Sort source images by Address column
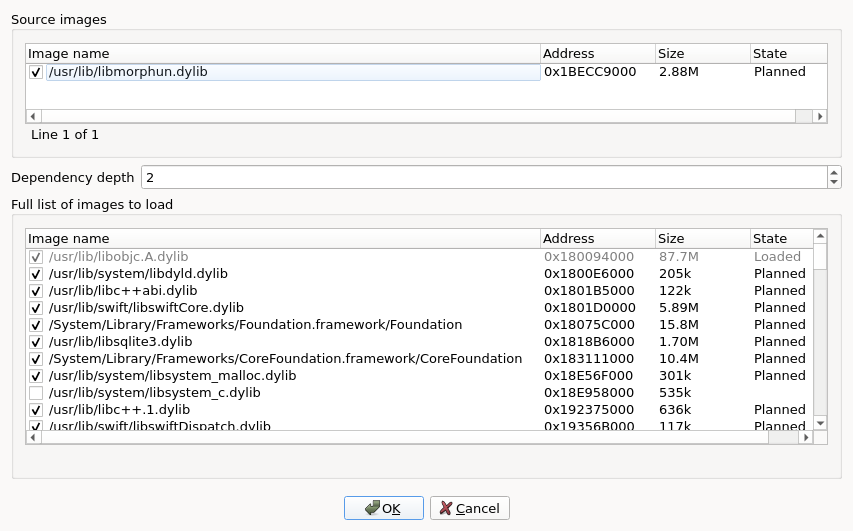Screen dimensions: 853x531 598,53
